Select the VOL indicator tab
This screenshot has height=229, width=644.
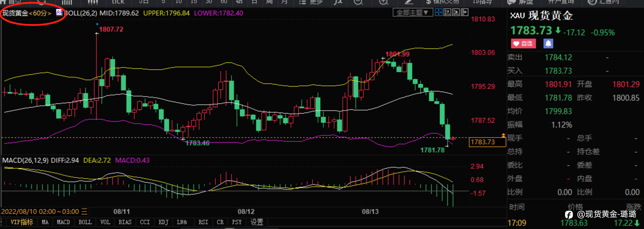tap(105, 222)
